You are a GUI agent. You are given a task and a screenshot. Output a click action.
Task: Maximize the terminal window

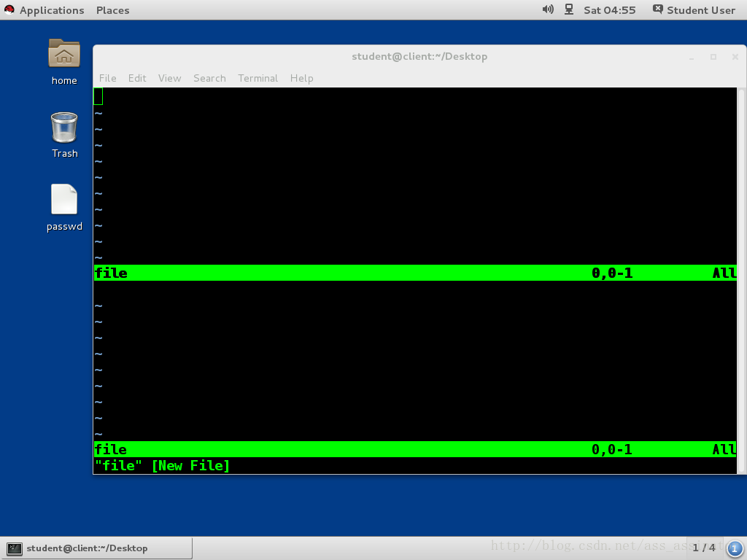[x=713, y=57]
